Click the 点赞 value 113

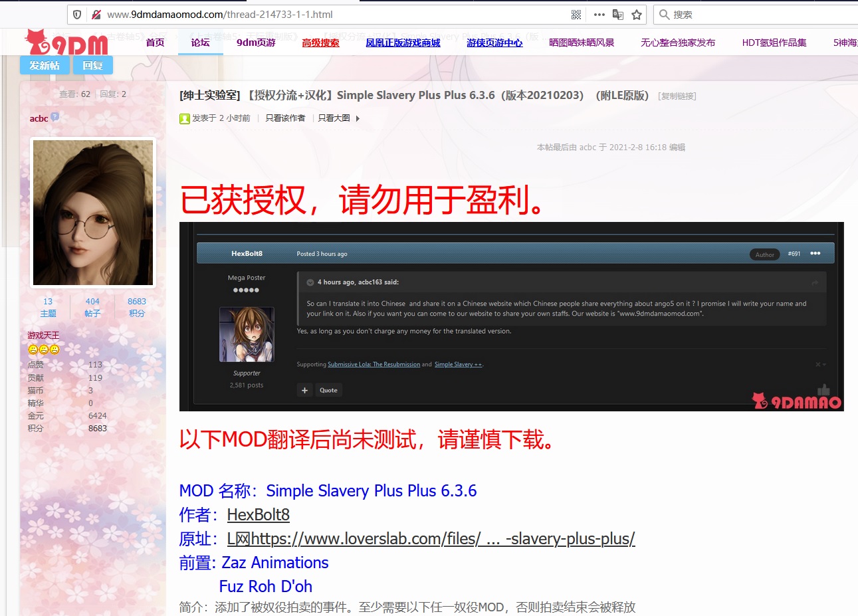click(x=95, y=365)
